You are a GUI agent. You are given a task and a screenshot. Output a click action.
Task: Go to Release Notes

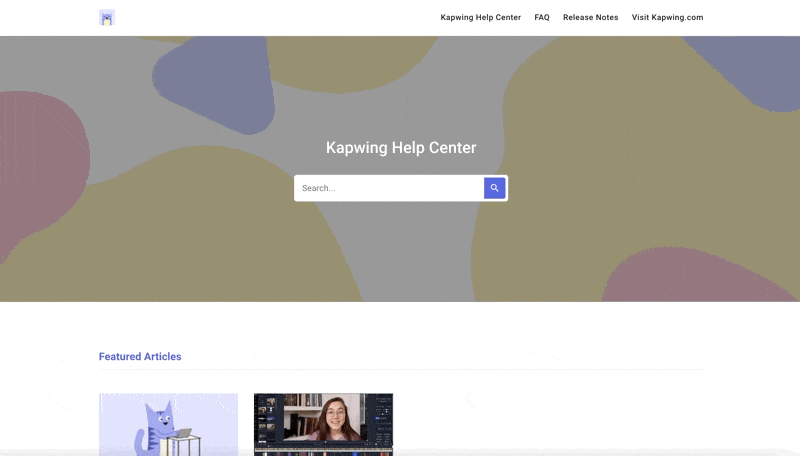[590, 17]
